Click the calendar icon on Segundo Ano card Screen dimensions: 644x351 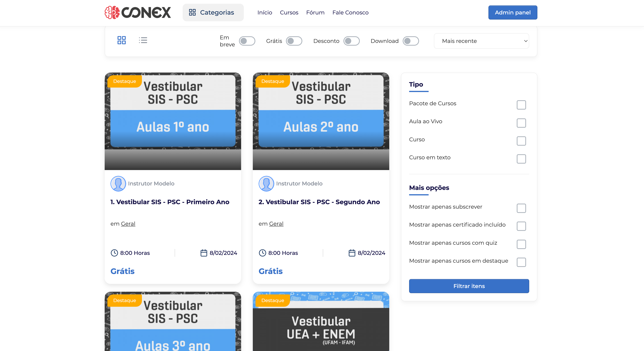352,253
